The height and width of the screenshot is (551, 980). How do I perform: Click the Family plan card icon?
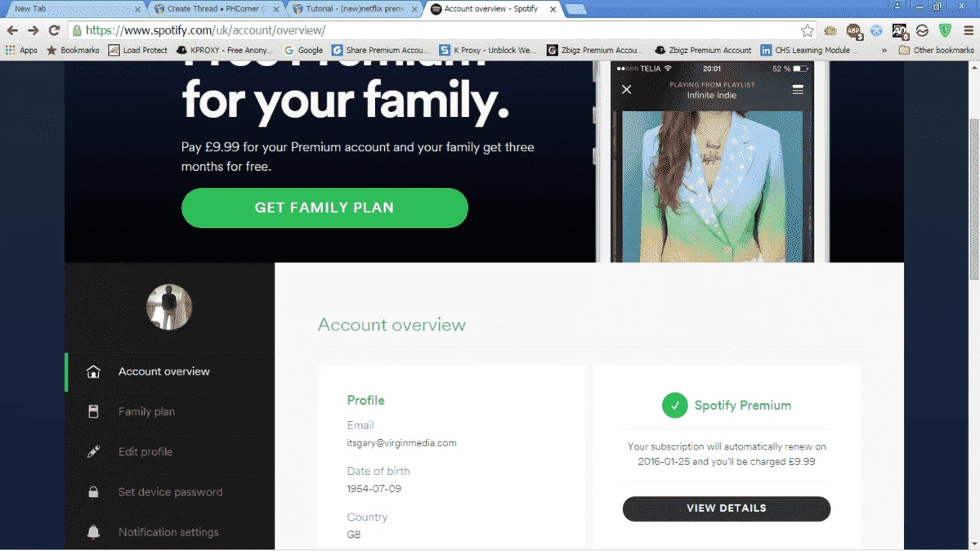pos(93,411)
